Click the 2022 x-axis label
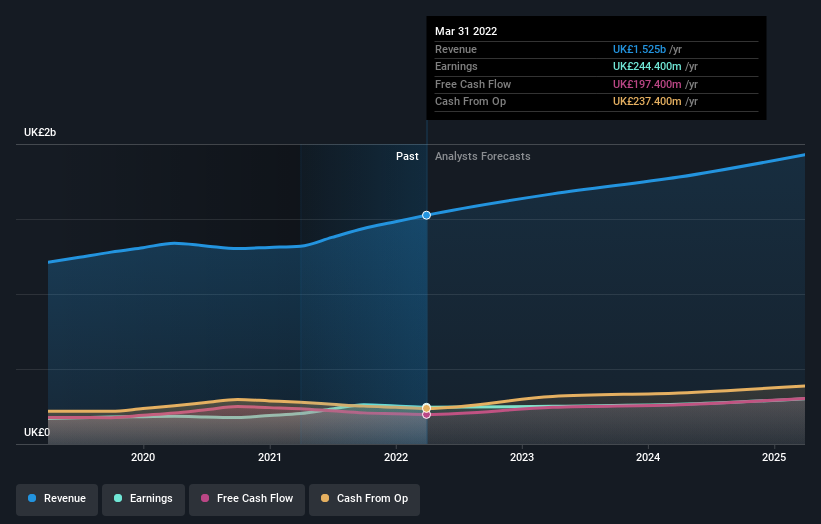821x524 pixels. click(396, 458)
